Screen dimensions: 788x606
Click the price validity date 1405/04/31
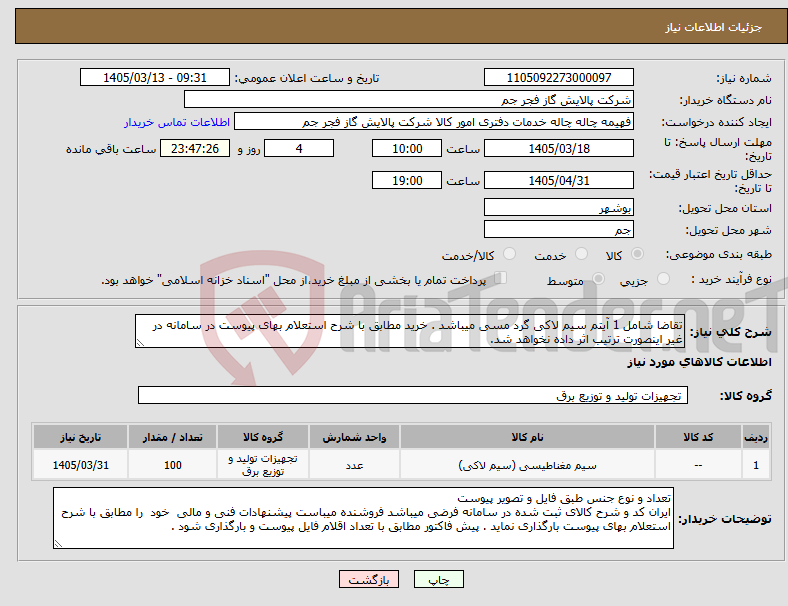tap(558, 180)
